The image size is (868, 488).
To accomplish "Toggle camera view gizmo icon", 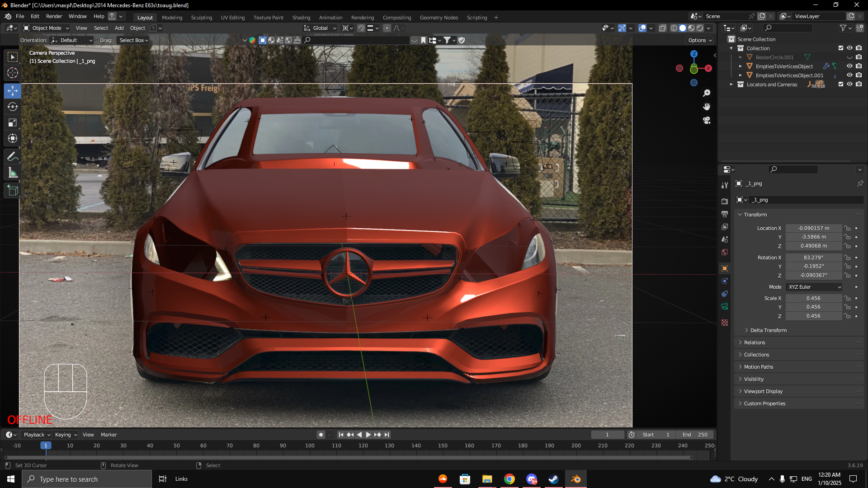I will coord(707,120).
